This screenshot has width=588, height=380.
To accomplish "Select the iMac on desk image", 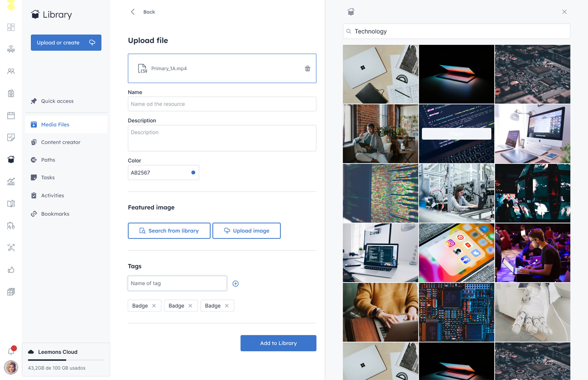I will click(533, 134).
